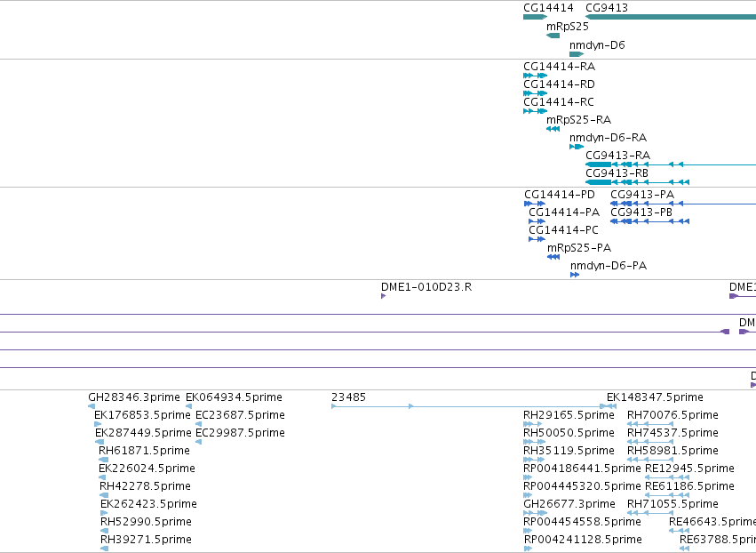The image size is (756, 553).
Task: Select the RH29165.5prime EST label
Action: tap(569, 415)
